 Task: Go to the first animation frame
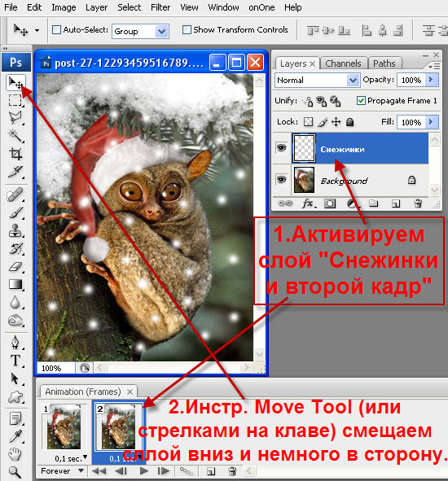coord(99,470)
